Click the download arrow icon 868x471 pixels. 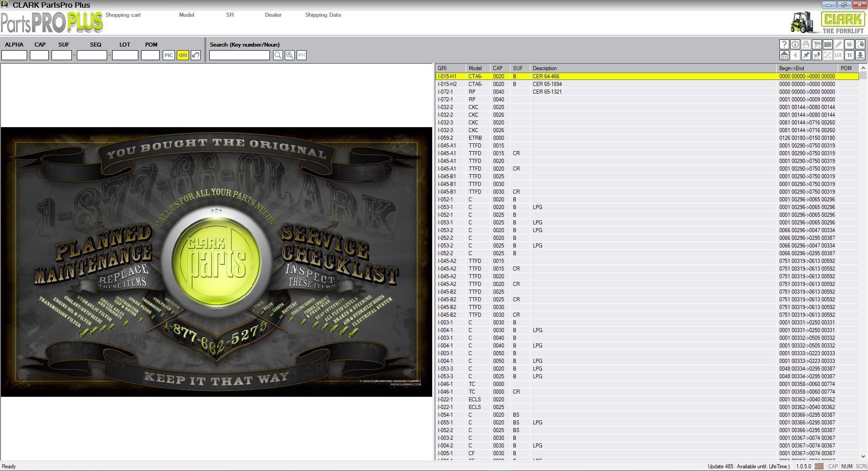coord(860,55)
